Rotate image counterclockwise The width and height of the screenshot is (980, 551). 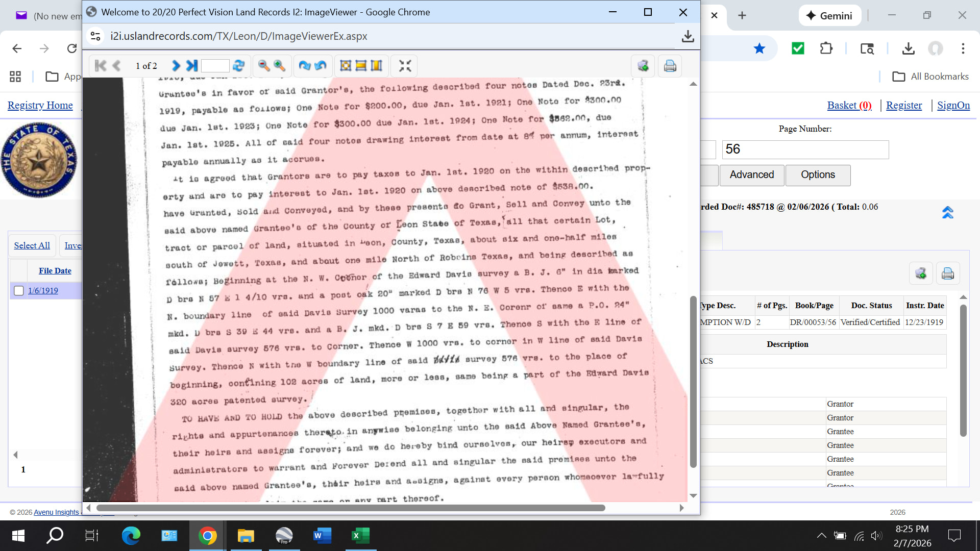pos(321,66)
